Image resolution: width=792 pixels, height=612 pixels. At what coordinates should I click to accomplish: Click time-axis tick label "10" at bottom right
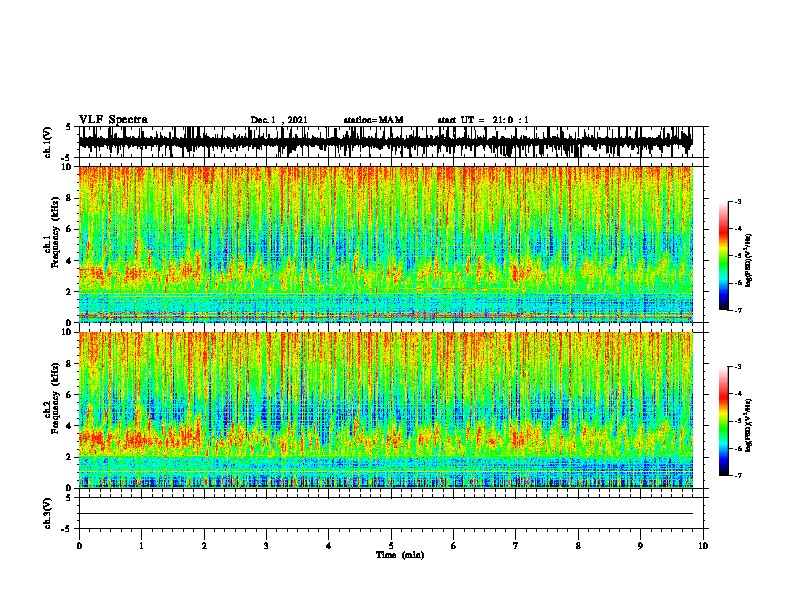[703, 546]
